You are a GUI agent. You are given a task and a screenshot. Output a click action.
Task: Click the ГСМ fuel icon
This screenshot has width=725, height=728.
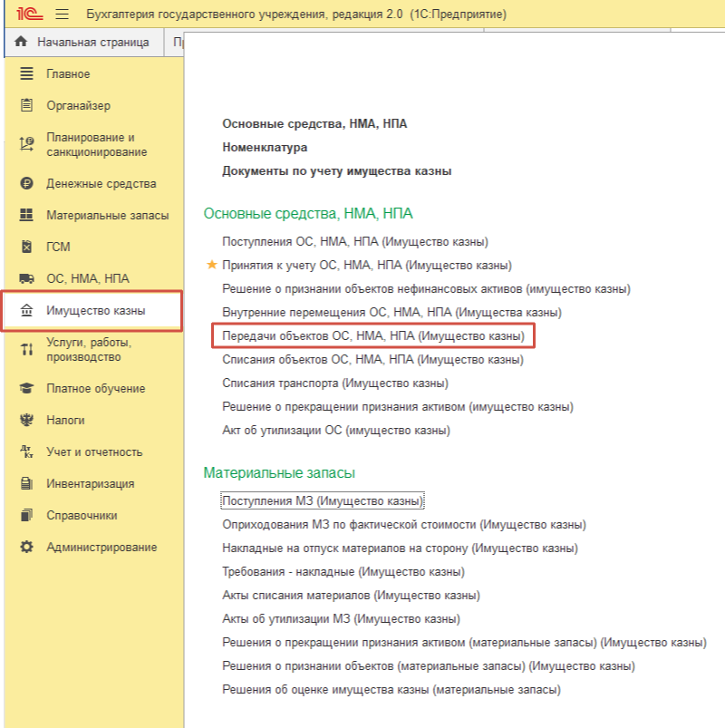pos(26,246)
